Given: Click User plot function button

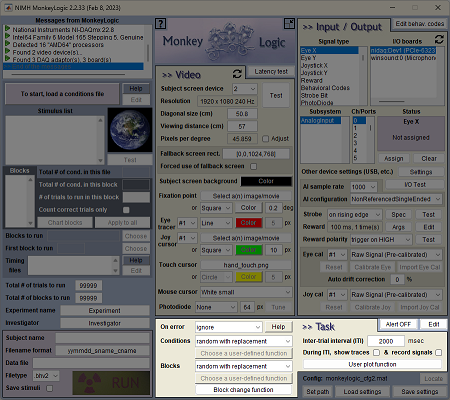Looking at the screenshot, I should point(372,364).
